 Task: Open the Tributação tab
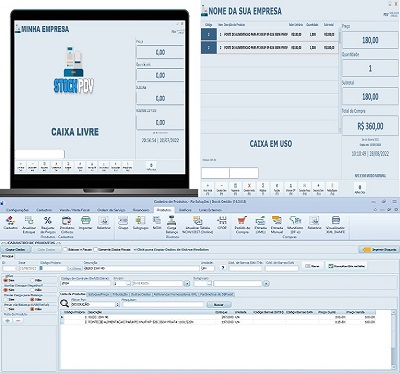click(120, 294)
